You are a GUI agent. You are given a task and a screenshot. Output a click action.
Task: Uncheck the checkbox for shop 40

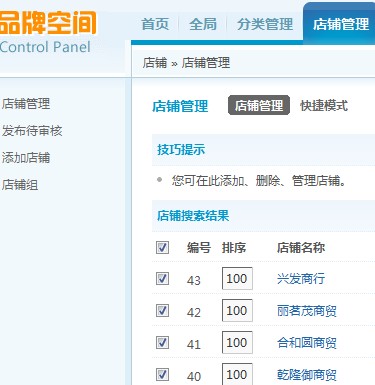(162, 374)
